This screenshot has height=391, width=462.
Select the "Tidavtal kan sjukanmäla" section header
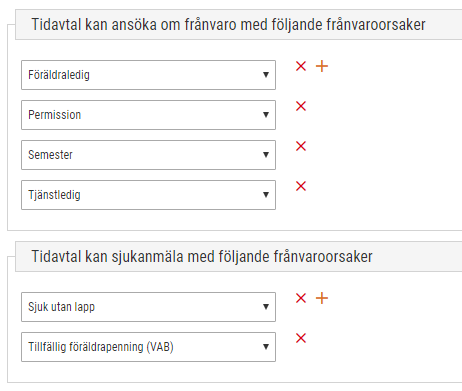click(x=202, y=257)
